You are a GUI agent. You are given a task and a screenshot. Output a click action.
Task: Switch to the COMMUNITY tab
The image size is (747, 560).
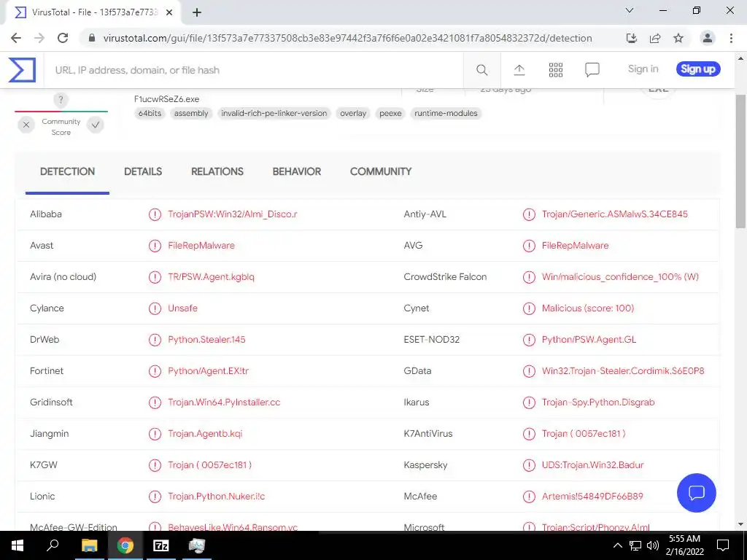381,171
